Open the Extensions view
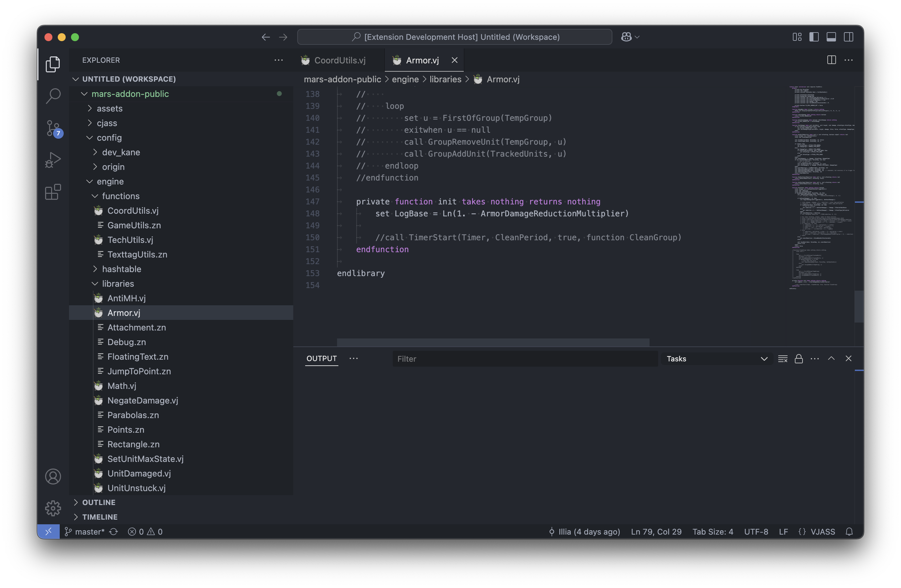 coord(53,192)
